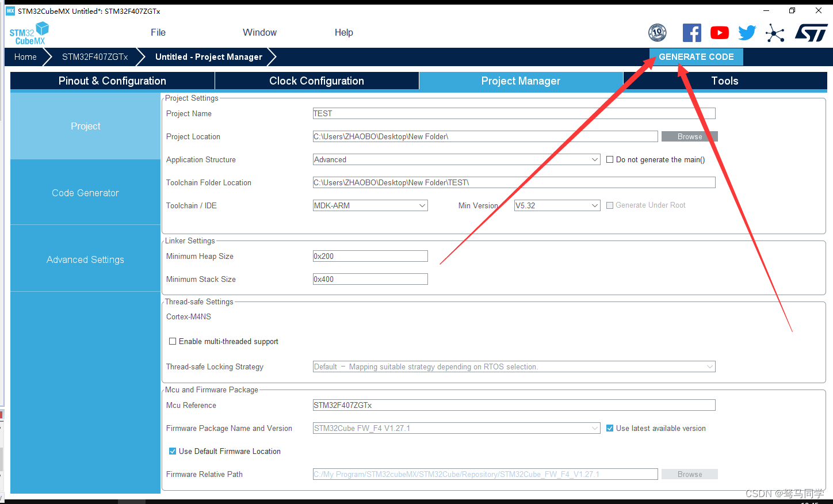This screenshot has width=833, height=504.
Task: Open the Code Generator side section
Action: [x=85, y=193]
